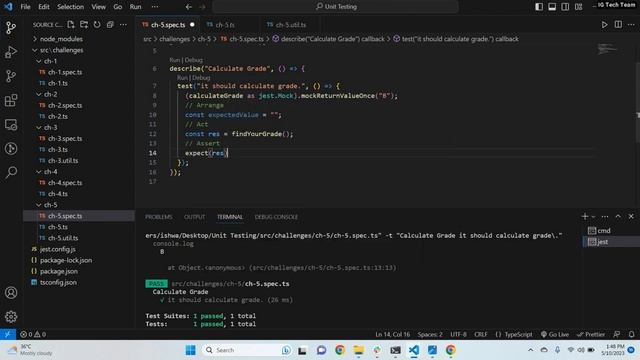This screenshot has height=360, width=640.
Task: Show errors and warnings count in status bar
Action: coord(33,334)
